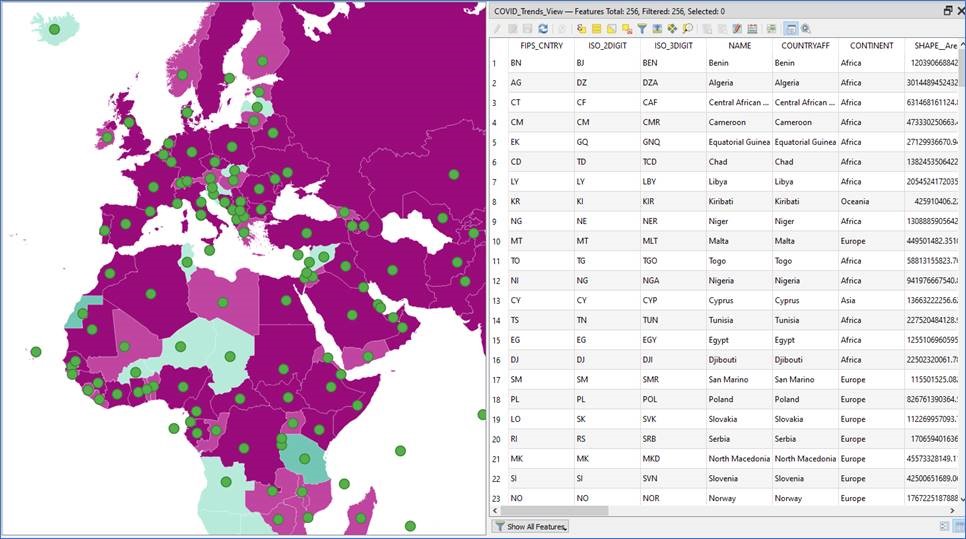Click the green point on Madagascar
The height and width of the screenshot is (539, 966).
click(x=361, y=518)
